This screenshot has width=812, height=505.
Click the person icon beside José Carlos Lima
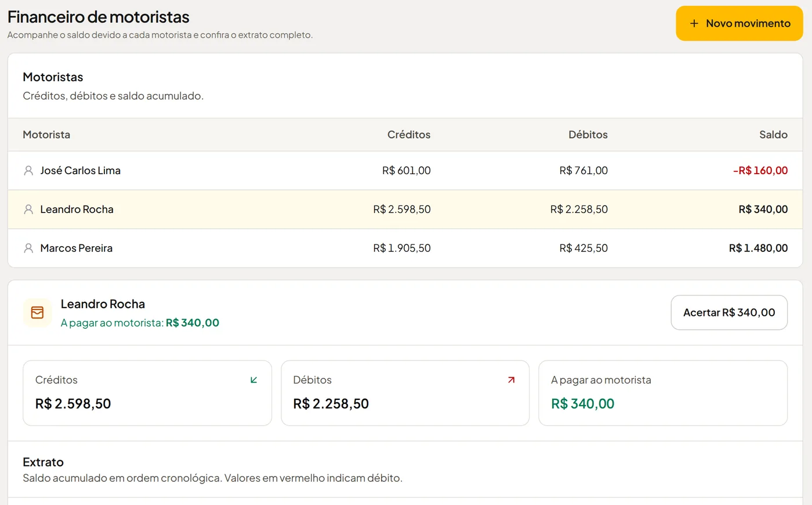pos(28,171)
